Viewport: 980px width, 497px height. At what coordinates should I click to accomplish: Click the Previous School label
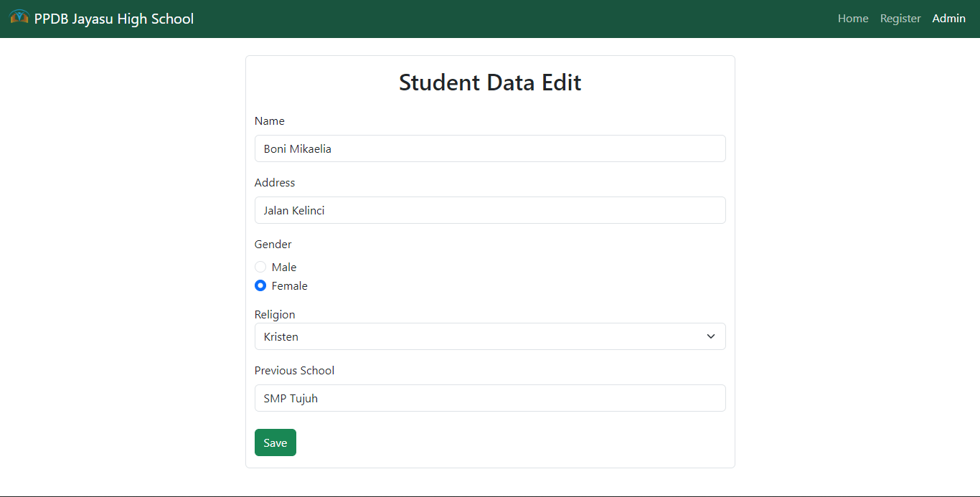coord(295,371)
